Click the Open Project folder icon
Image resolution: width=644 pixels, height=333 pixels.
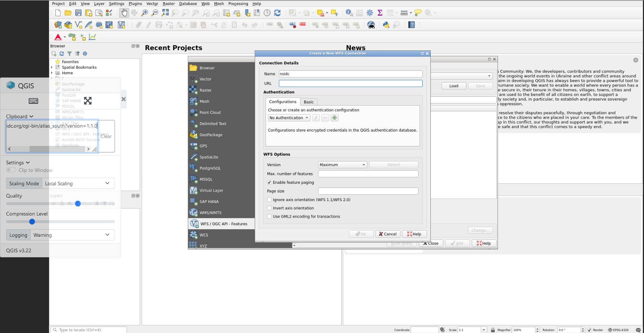(68, 13)
